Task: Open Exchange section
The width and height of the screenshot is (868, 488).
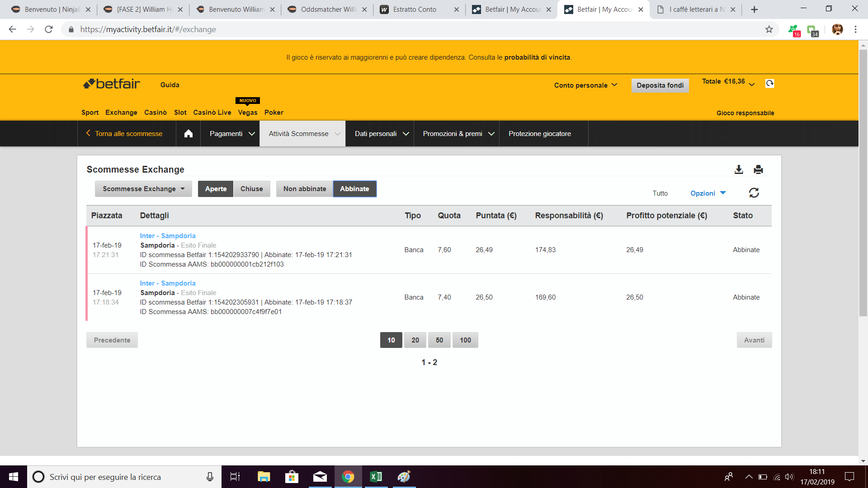Action: tap(121, 113)
